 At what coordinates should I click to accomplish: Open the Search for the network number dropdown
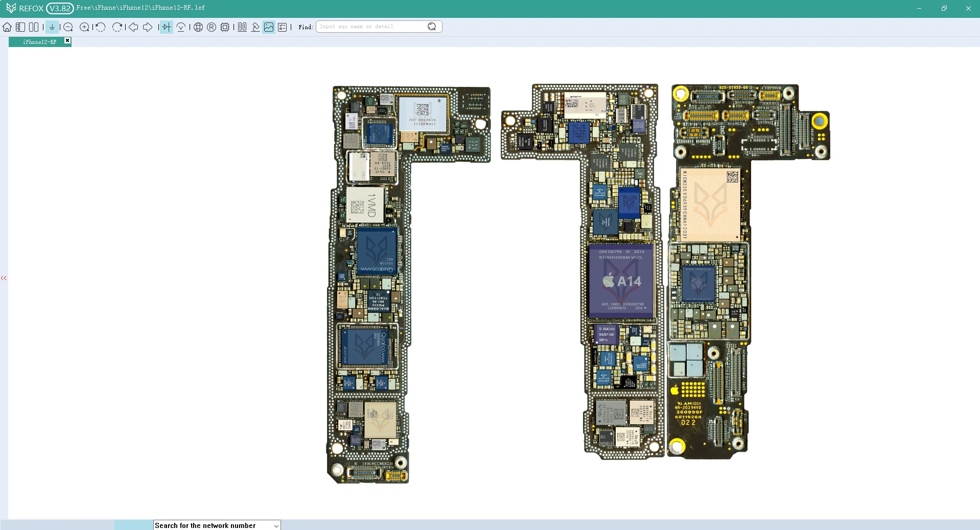click(x=276, y=525)
